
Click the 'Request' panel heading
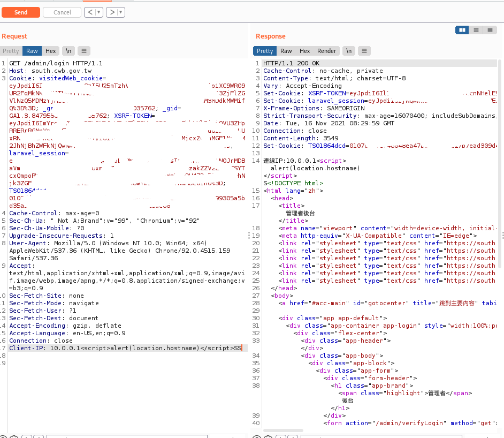(14, 36)
